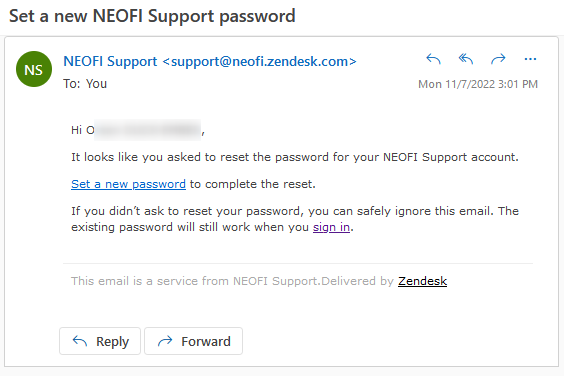This screenshot has width=564, height=376.
Task: Click the Reply button below the message
Action: point(100,341)
